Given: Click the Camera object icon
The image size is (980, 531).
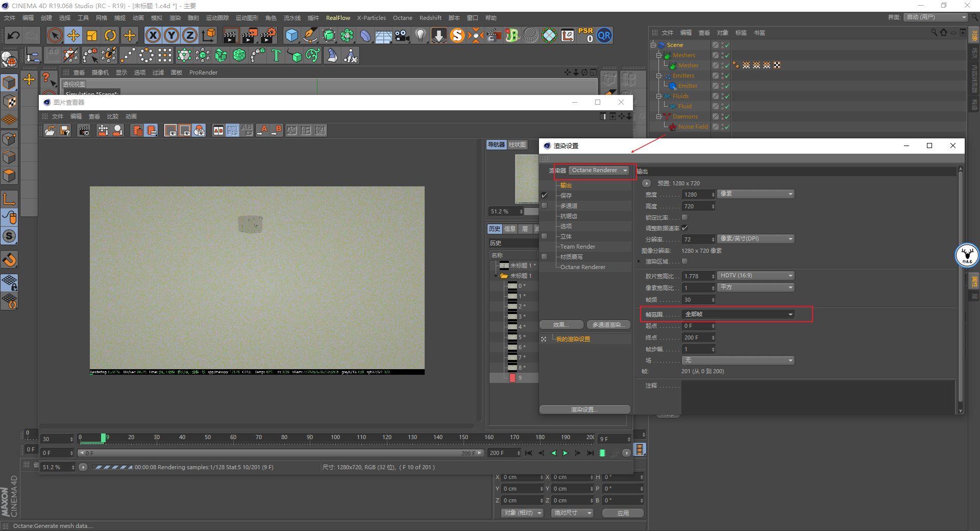Looking at the screenshot, I should click(402, 35).
